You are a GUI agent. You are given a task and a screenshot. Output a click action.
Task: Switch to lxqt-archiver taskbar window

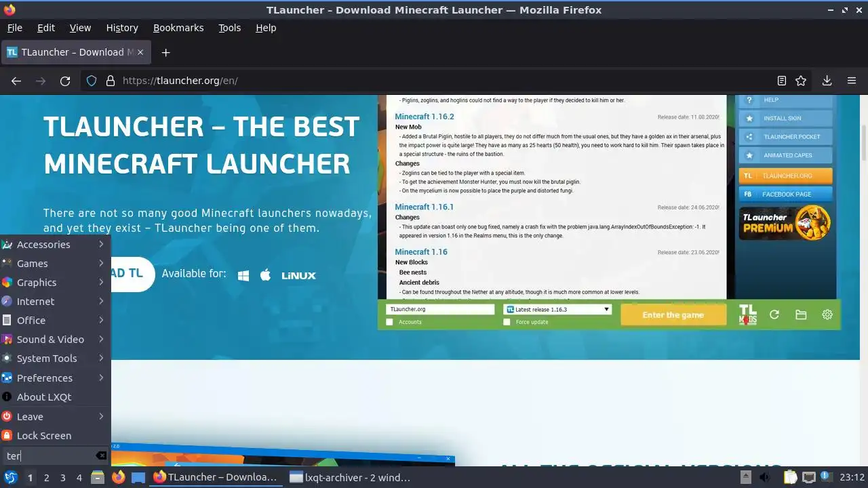pos(350,477)
